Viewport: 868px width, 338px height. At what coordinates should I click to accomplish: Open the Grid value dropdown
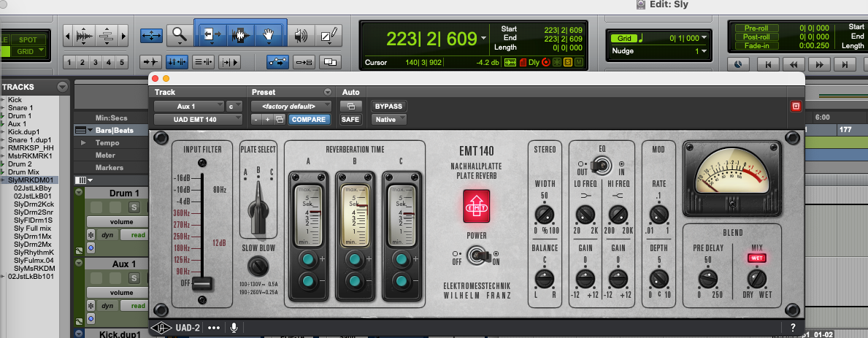tap(704, 38)
